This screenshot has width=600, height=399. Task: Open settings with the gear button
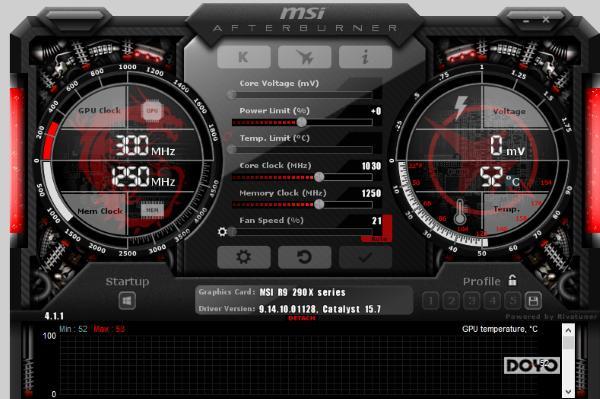click(244, 257)
